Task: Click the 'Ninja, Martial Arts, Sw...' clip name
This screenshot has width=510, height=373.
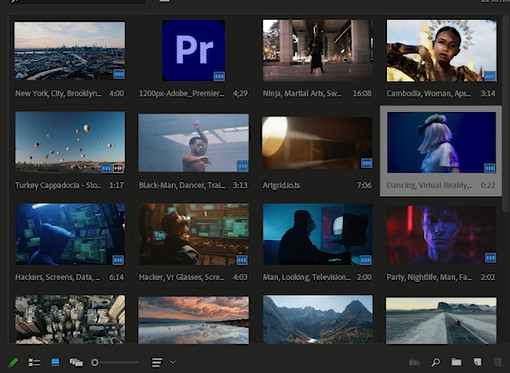Action: [x=302, y=93]
